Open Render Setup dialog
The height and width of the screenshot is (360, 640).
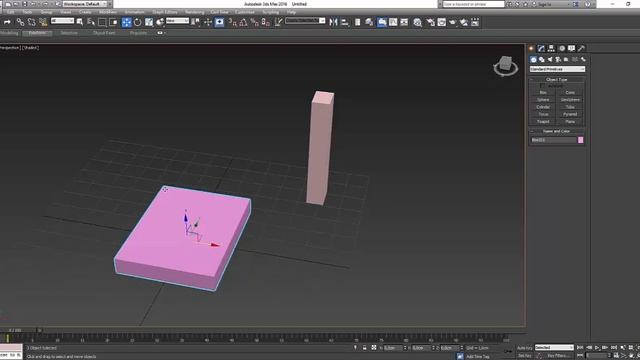click(x=430, y=22)
